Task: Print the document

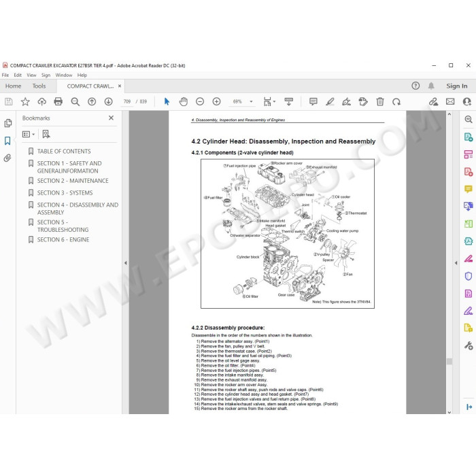Action: pos(58,102)
